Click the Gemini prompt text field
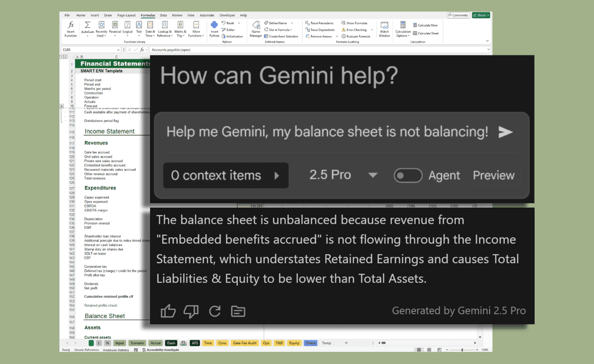Viewport: 594px width, 364px height. [x=327, y=132]
